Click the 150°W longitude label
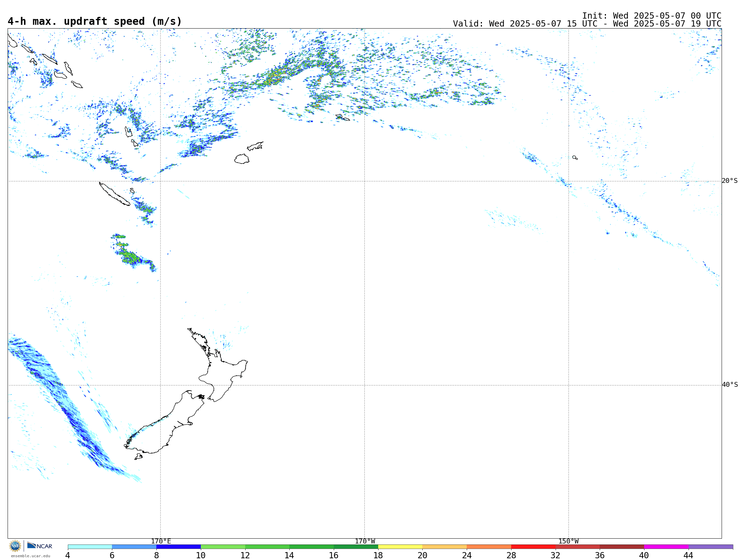 (x=569, y=541)
